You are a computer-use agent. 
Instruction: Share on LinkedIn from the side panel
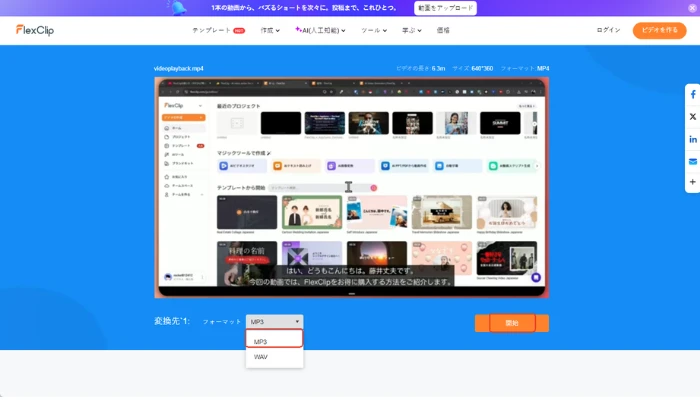click(x=693, y=139)
